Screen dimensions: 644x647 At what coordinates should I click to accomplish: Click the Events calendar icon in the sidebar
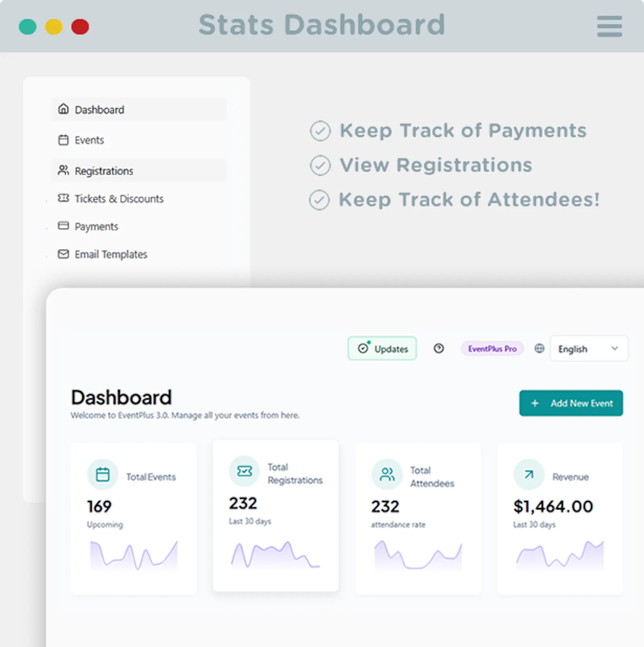pyautogui.click(x=63, y=140)
